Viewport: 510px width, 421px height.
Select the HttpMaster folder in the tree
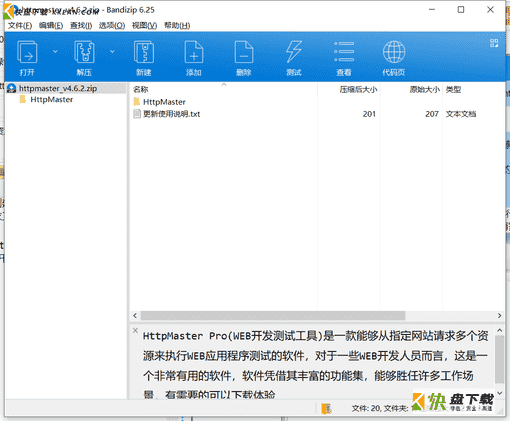pyautogui.click(x=51, y=99)
